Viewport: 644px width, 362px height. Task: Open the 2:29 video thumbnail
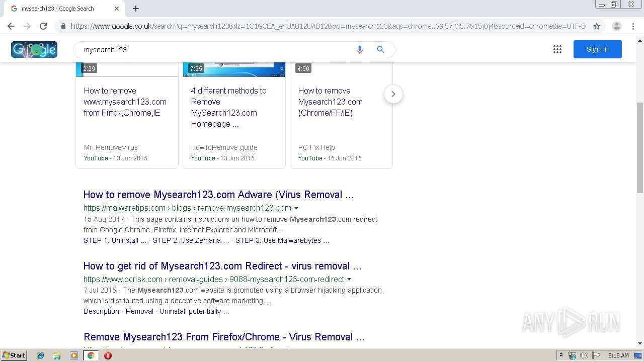(127, 69)
